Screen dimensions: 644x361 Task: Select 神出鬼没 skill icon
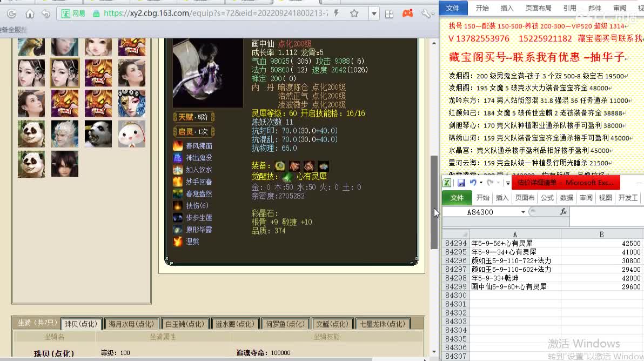coord(177,158)
